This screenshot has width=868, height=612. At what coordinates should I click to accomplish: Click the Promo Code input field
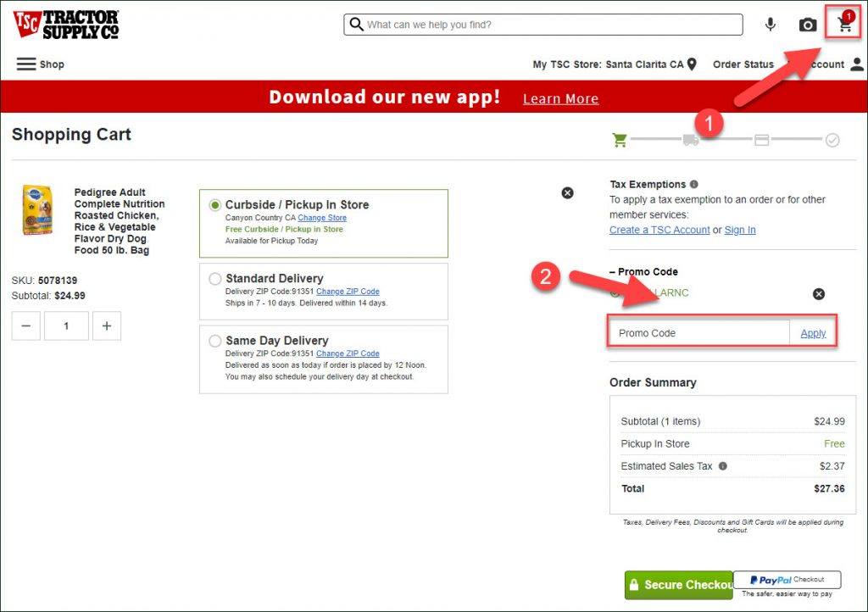point(699,333)
